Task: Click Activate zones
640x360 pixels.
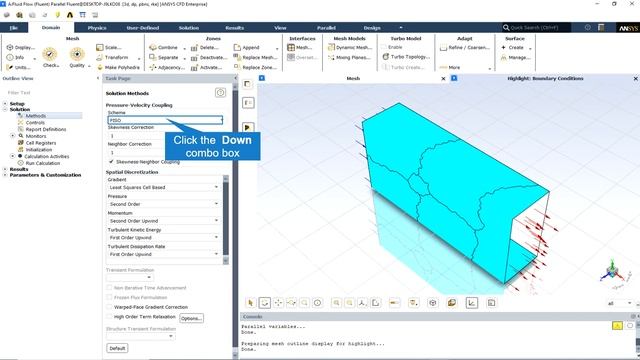Action: 207,67
